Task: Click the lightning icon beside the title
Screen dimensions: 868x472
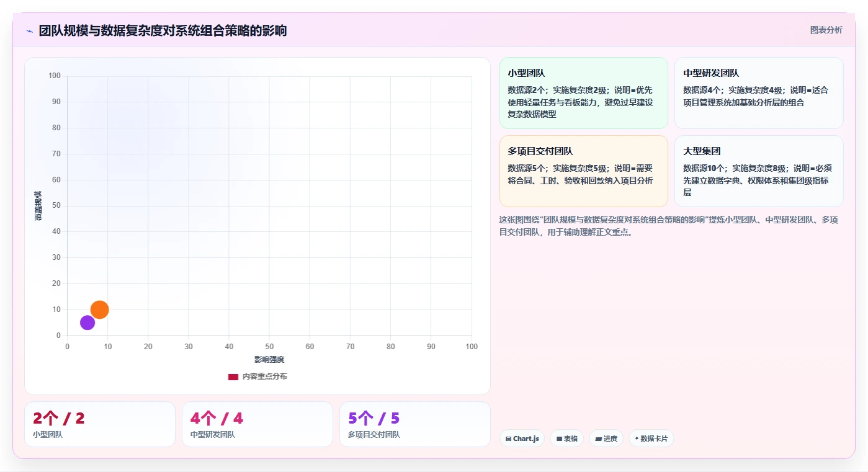Action: (x=30, y=31)
